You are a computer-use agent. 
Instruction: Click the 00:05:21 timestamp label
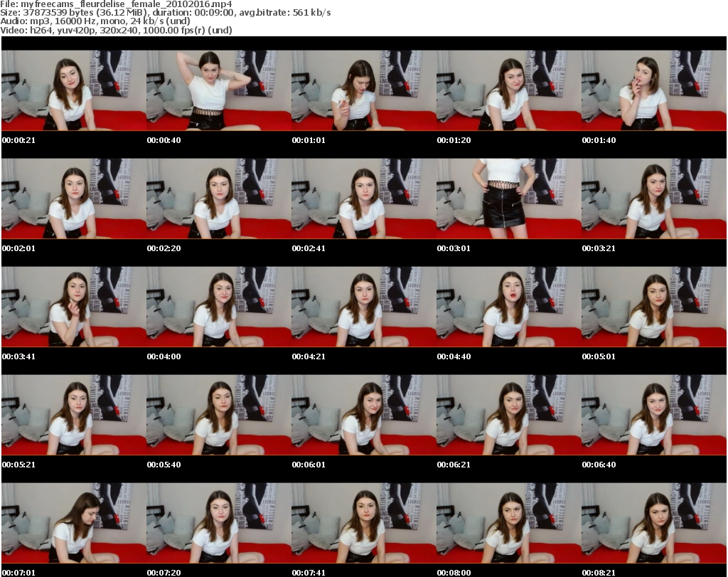click(x=18, y=465)
